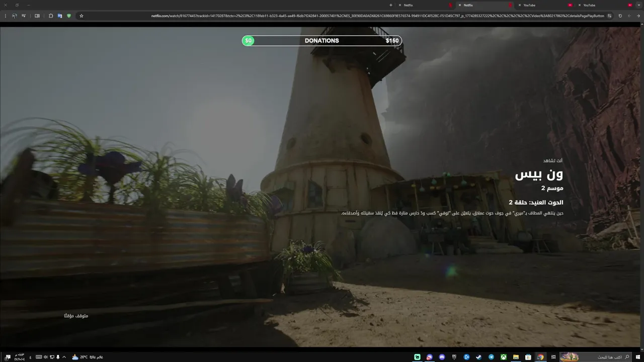Expand the tab search dropdown arrow
The width and height of the screenshot is (644, 362).
pyautogui.click(x=638, y=5)
